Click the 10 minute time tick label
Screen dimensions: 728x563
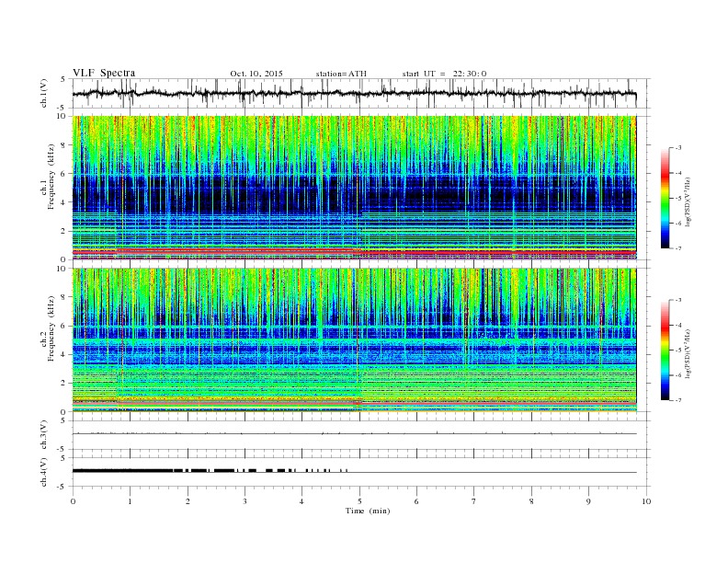click(646, 501)
